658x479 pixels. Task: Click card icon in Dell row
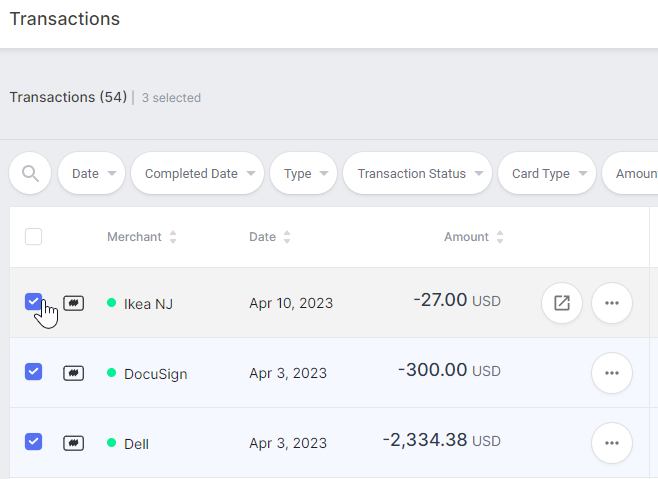click(73, 443)
